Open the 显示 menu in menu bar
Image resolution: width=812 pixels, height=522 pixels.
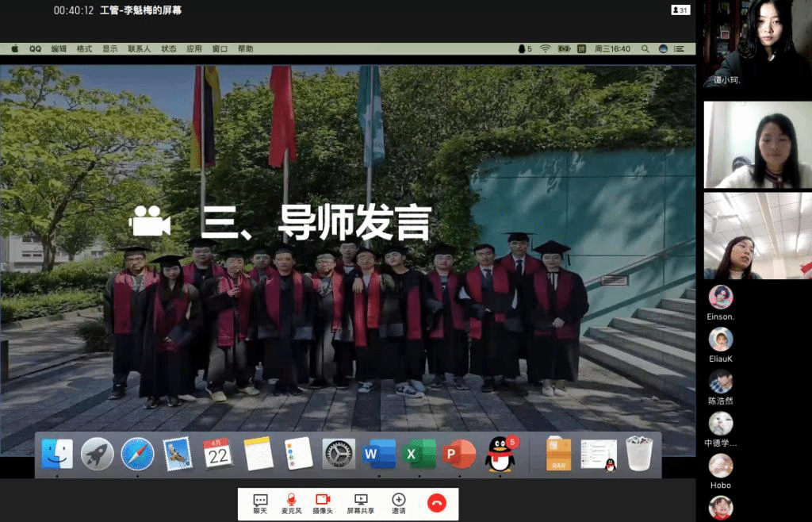pyautogui.click(x=109, y=48)
